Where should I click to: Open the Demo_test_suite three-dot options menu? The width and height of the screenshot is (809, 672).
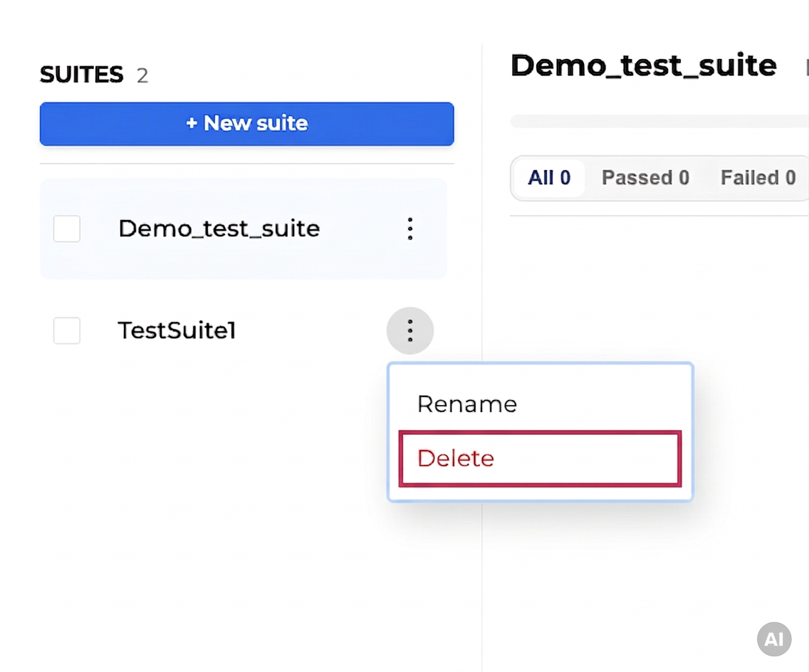coord(410,229)
